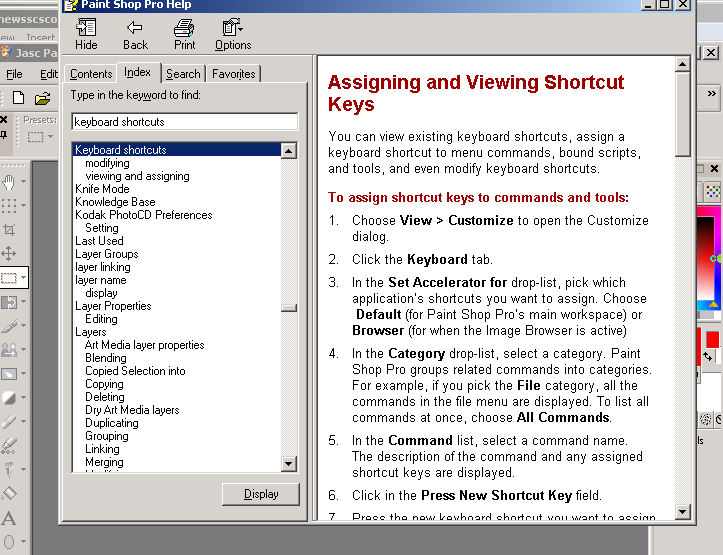The width and height of the screenshot is (723, 555).
Task: Print the current help topic
Action: tap(184, 34)
